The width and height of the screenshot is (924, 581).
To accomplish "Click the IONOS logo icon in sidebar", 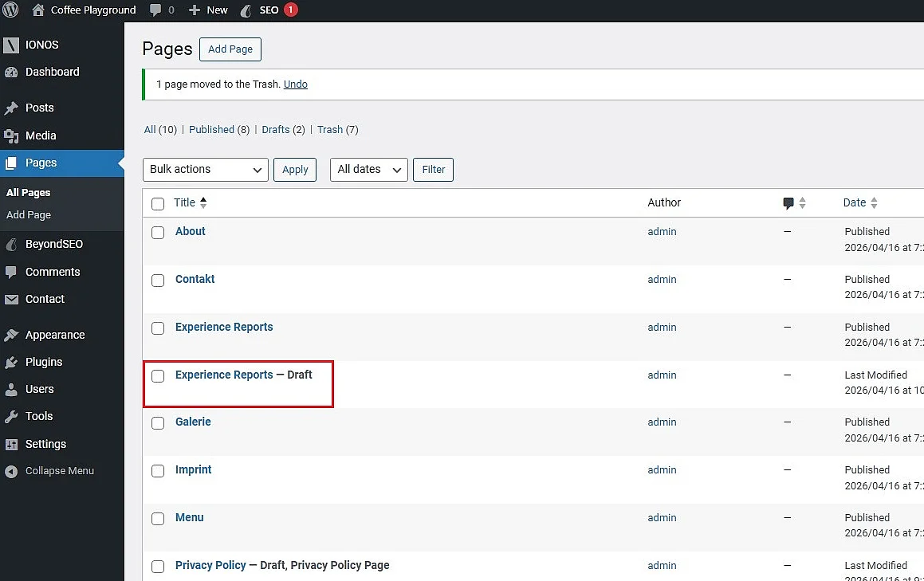I will click(x=11, y=45).
